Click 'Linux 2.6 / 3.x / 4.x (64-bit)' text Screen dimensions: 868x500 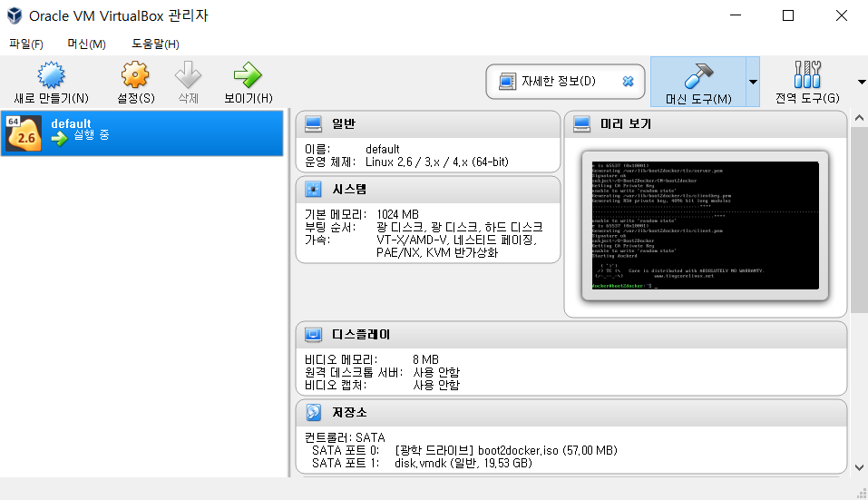[x=437, y=162]
